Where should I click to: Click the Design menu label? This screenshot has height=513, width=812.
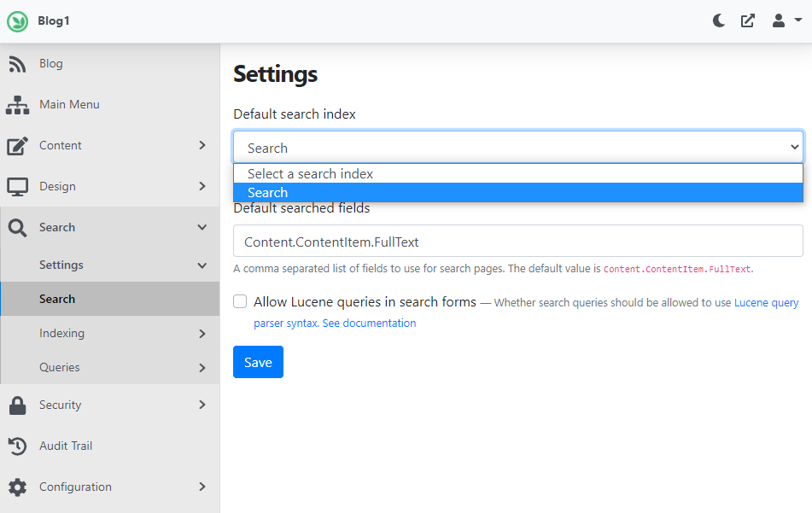57,186
